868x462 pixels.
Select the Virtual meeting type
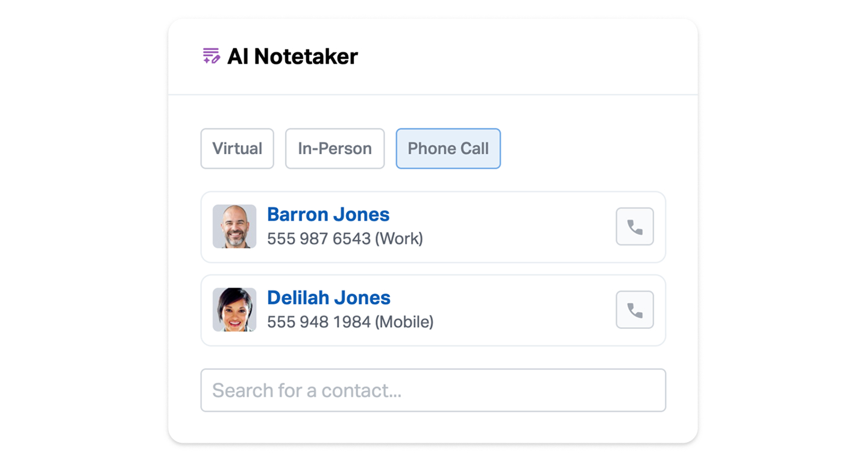(x=237, y=149)
